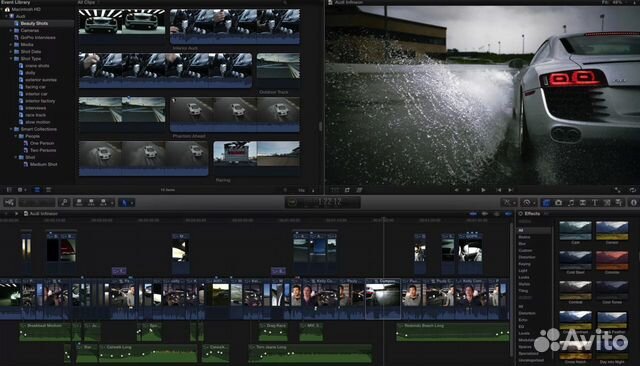Image resolution: width=640 pixels, height=366 pixels.
Task: Click the Distort tool under viewer
Action: click(359, 190)
